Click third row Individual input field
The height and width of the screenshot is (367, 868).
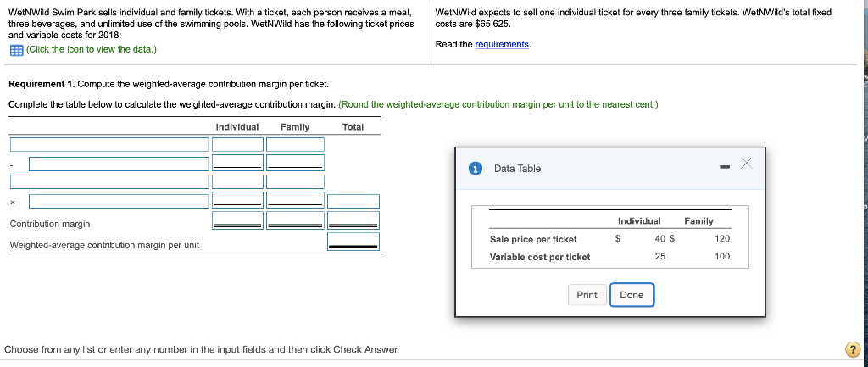coord(238,182)
